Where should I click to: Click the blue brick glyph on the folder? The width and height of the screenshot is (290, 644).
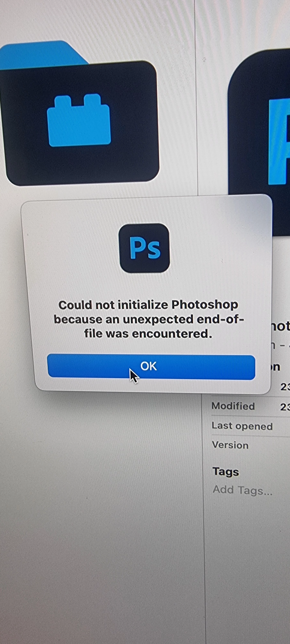coord(79,120)
